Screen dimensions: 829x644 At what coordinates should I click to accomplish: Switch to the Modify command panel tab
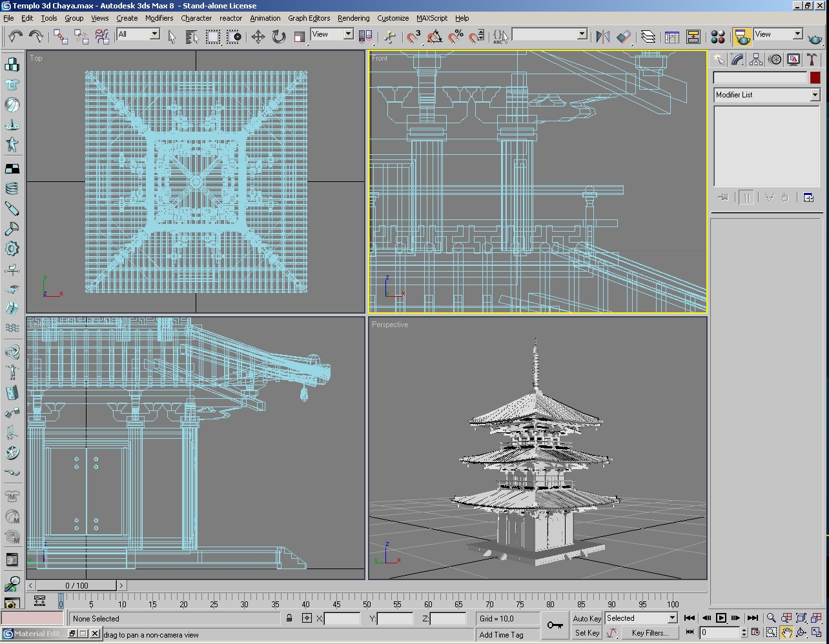coord(737,59)
